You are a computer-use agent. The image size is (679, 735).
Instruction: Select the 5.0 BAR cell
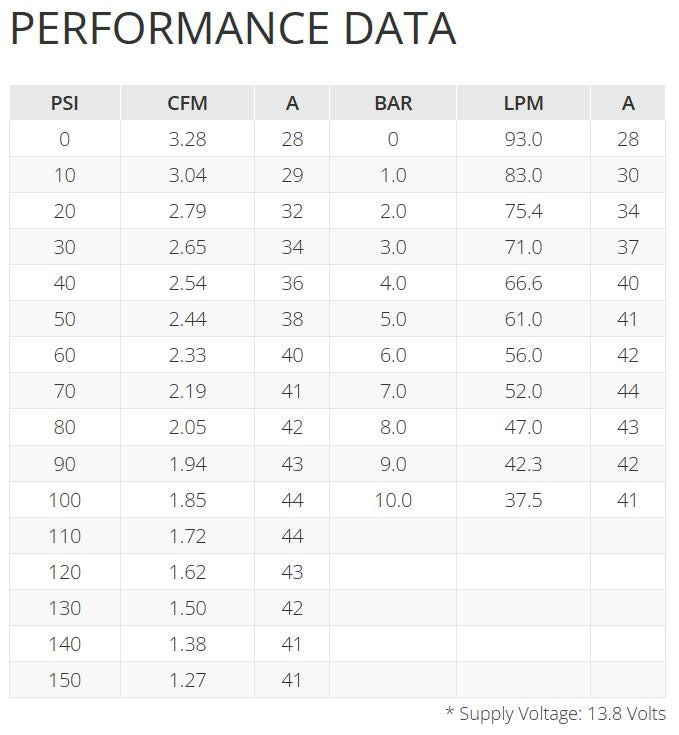[393, 319]
